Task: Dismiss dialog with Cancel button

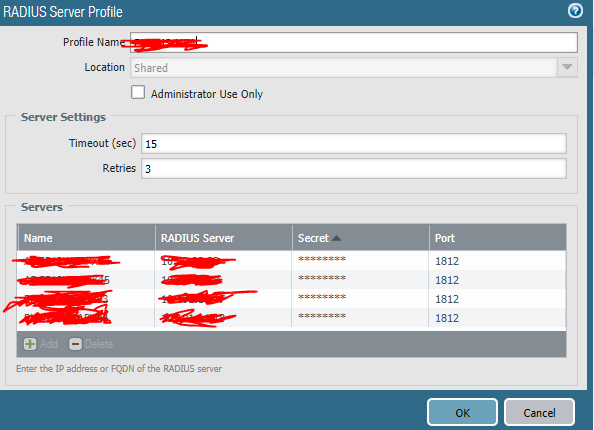Action: pyautogui.click(x=539, y=412)
